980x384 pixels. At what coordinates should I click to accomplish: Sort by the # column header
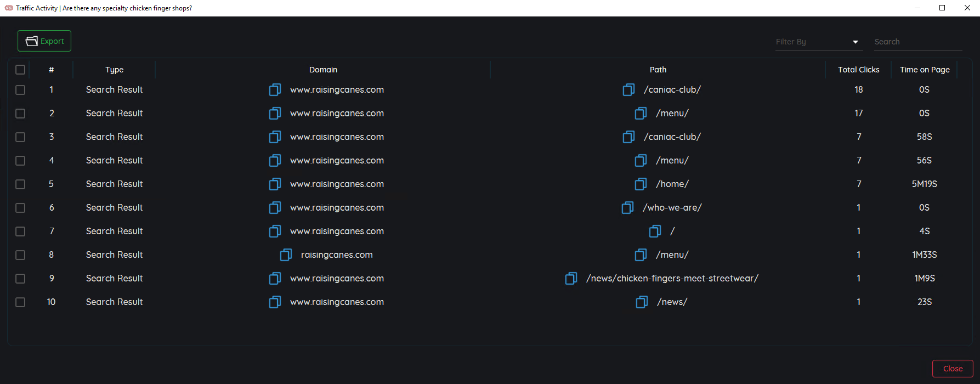(51, 70)
